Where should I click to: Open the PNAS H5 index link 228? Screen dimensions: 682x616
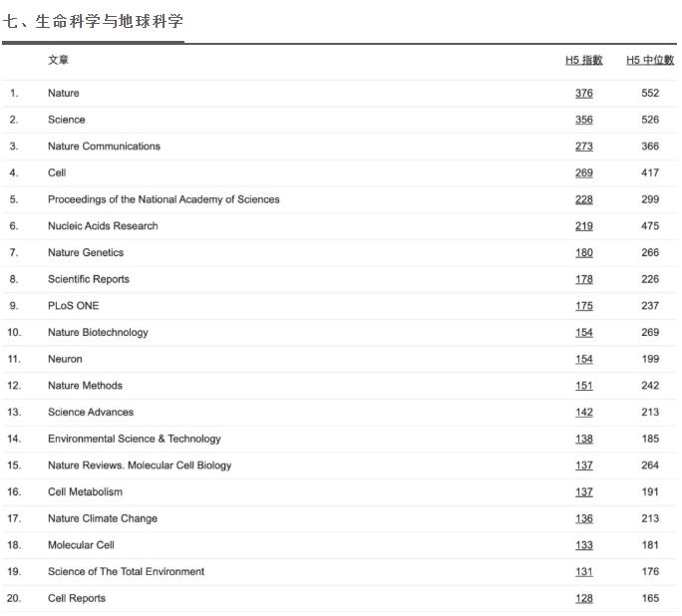[583, 199]
